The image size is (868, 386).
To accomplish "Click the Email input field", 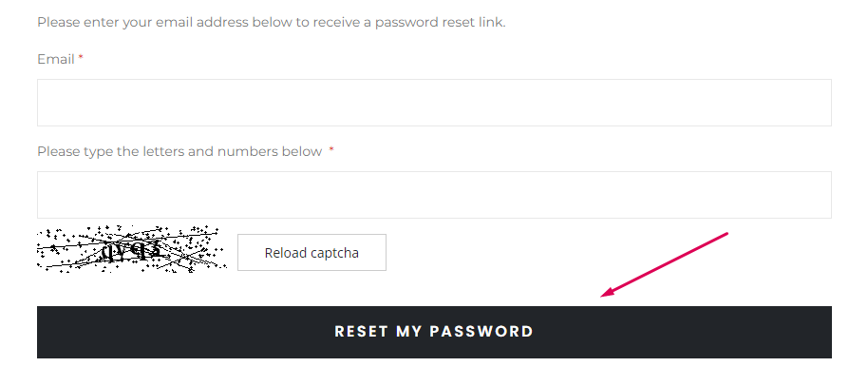I will tap(434, 103).
